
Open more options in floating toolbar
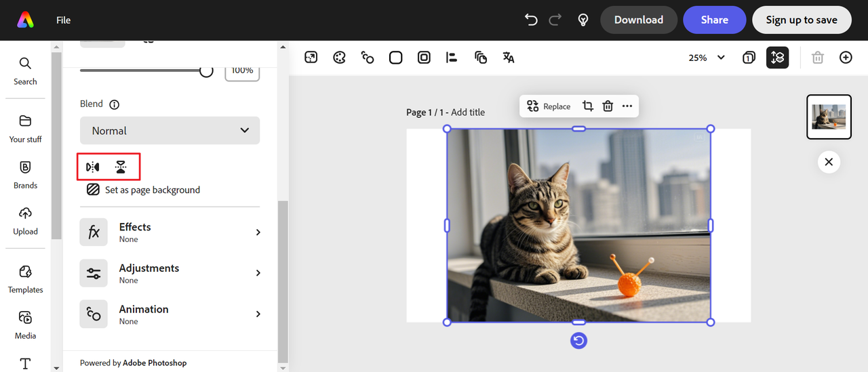(x=627, y=106)
